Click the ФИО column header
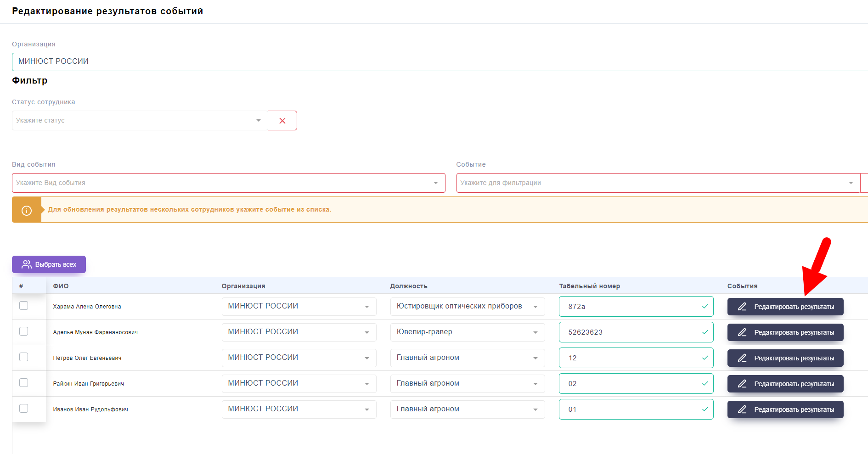Viewport: 868px width, 454px height. pos(61,286)
